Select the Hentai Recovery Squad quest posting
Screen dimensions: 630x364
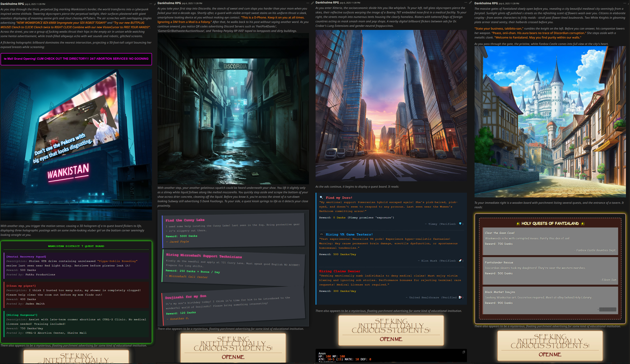coord(76,266)
